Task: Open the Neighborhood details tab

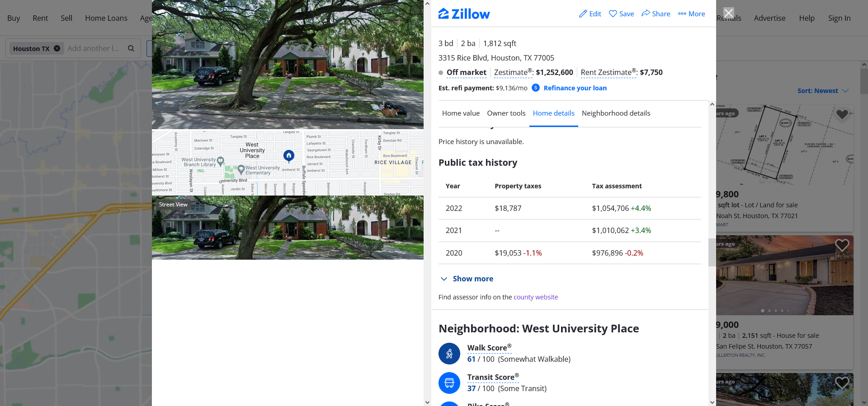Action: pyautogui.click(x=616, y=113)
